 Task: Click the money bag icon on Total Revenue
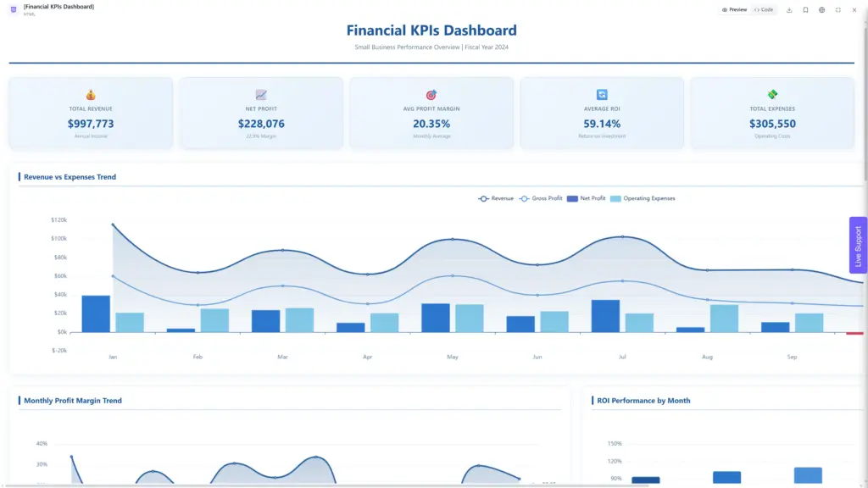(91, 95)
